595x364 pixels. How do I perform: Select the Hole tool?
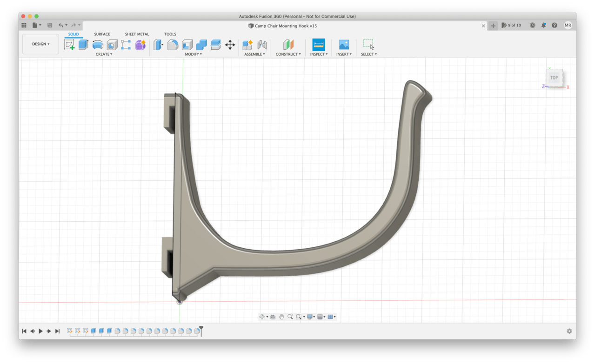[x=112, y=45]
